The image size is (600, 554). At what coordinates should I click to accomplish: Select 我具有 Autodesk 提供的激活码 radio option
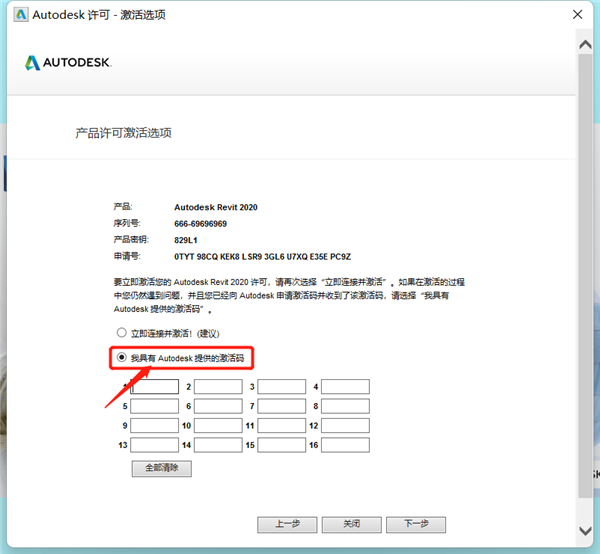(x=122, y=356)
